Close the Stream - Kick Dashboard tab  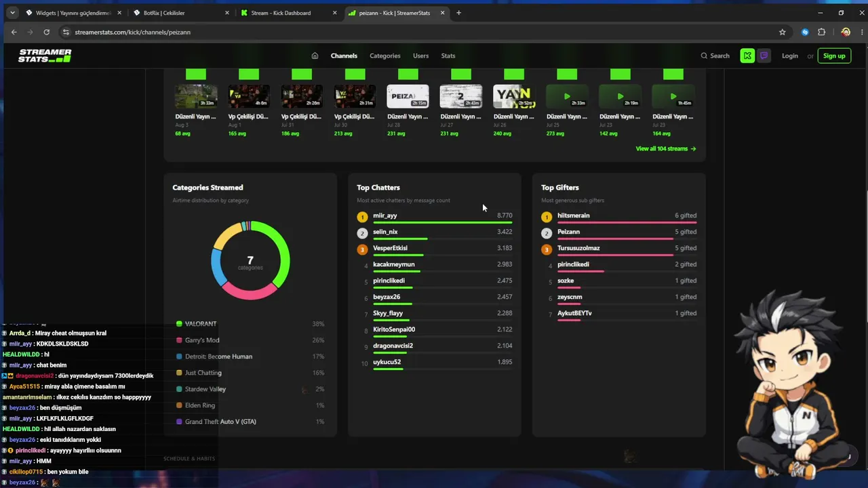coord(335,13)
